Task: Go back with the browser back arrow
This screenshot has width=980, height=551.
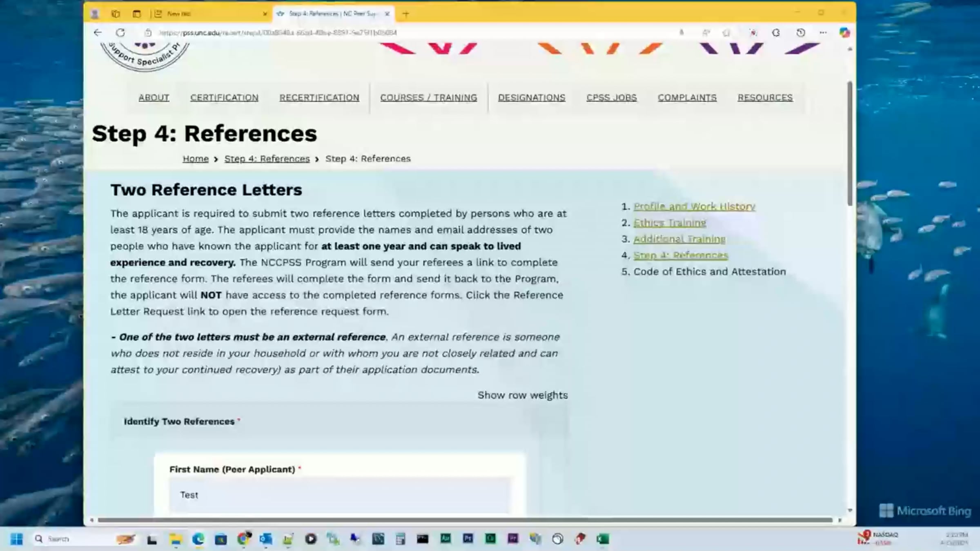Action: pos(97,33)
